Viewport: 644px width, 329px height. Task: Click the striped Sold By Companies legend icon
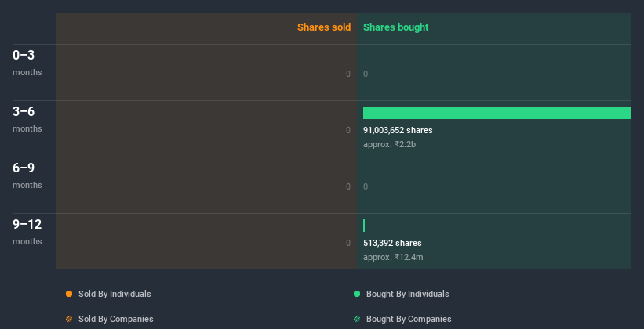click(69, 319)
